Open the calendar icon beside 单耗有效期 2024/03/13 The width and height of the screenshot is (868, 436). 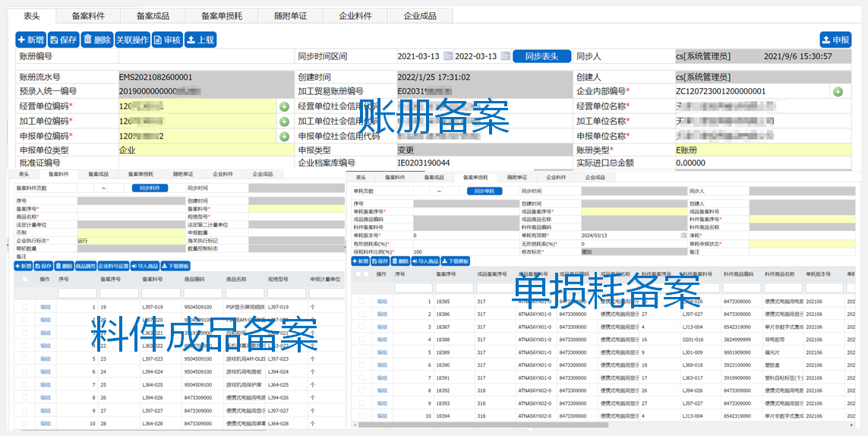click(x=683, y=235)
